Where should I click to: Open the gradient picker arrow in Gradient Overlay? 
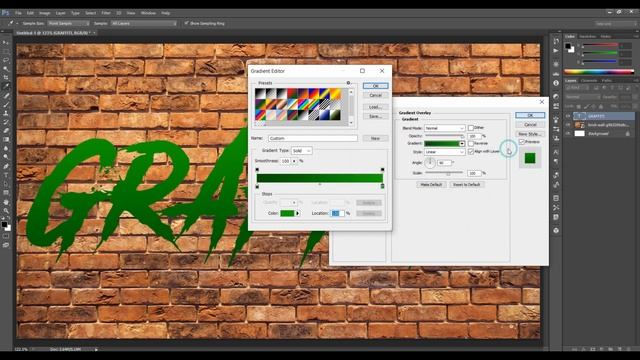pos(462,144)
